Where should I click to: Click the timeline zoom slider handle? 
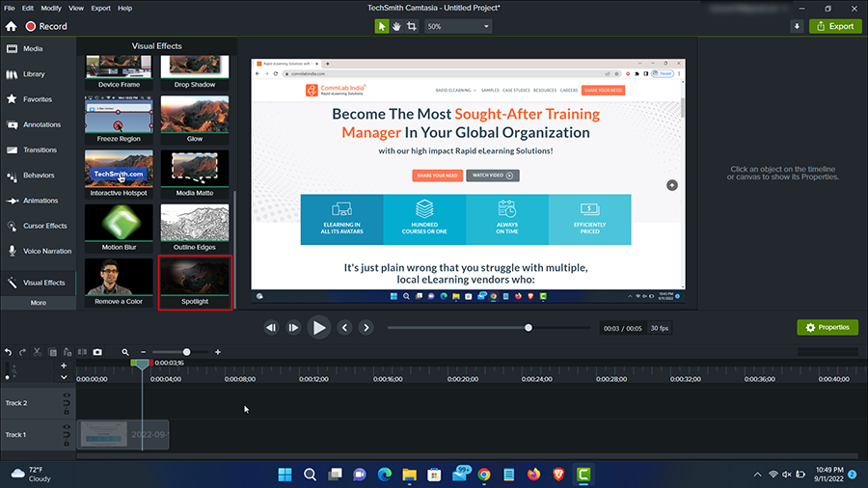click(186, 352)
